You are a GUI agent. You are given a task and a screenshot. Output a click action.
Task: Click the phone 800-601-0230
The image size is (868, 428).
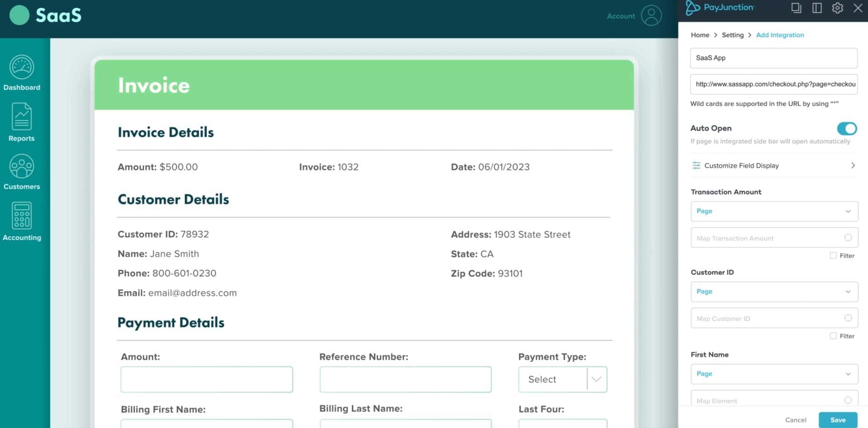click(184, 273)
